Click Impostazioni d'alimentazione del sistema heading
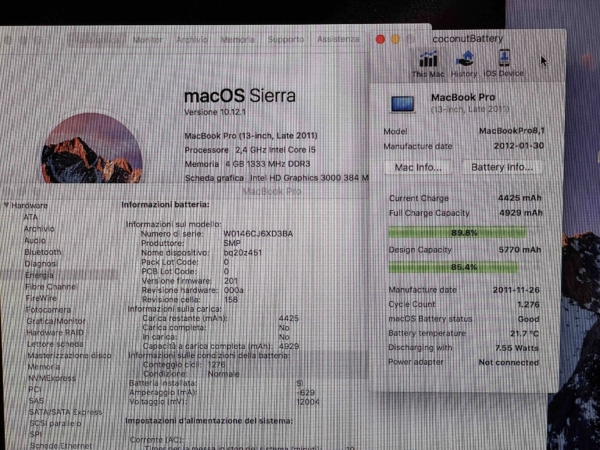The height and width of the screenshot is (450, 600). 209,421
